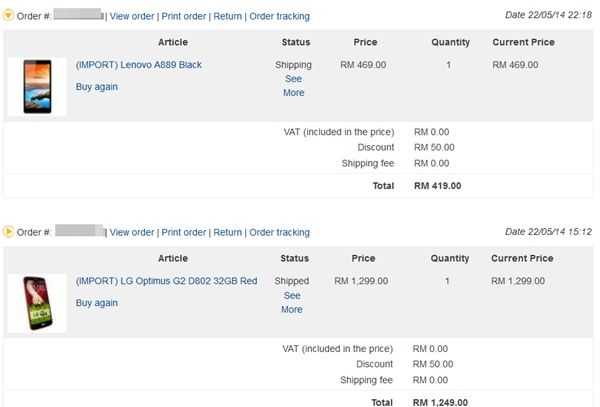Image resolution: width=600 pixels, height=407 pixels.
Task: Collapse the first order with down arrow icon
Action: coord(9,16)
